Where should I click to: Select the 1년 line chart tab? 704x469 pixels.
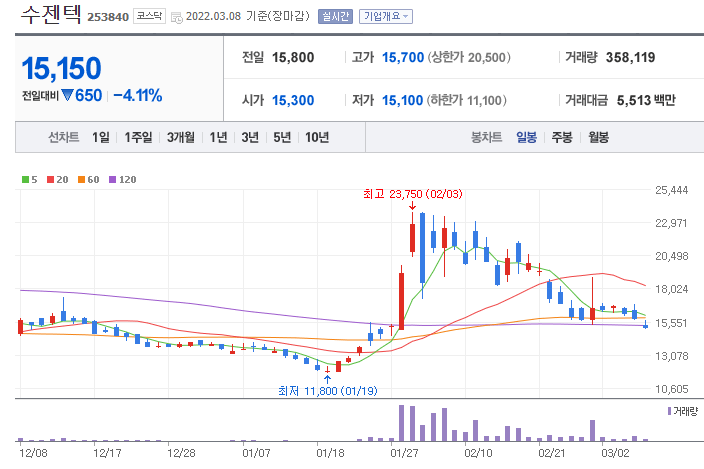pyautogui.click(x=219, y=137)
